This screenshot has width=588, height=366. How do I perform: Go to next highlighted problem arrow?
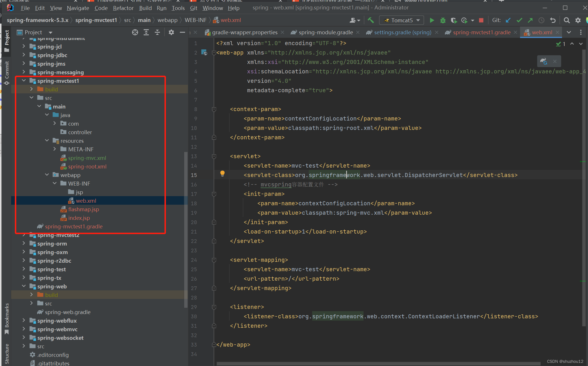[581, 44]
